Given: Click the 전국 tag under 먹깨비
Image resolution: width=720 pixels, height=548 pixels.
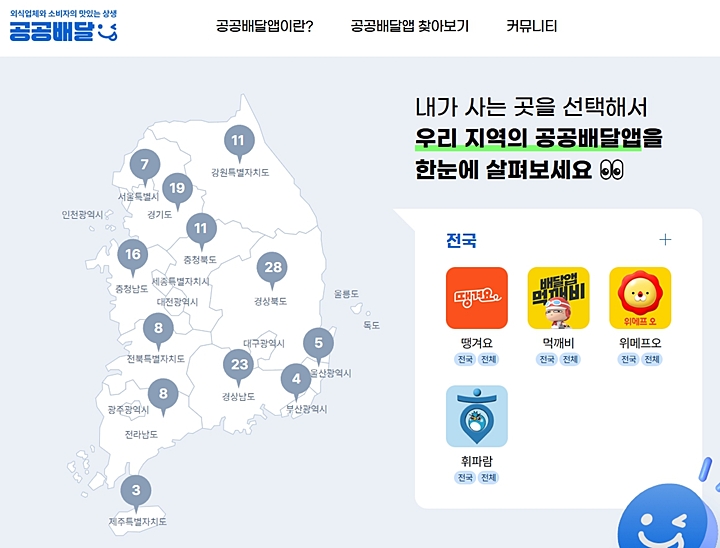Looking at the screenshot, I should 547,359.
